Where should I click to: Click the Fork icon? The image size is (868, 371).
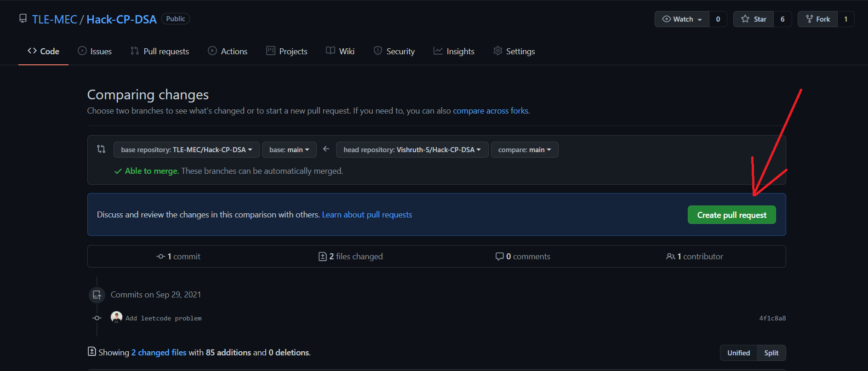click(810, 19)
